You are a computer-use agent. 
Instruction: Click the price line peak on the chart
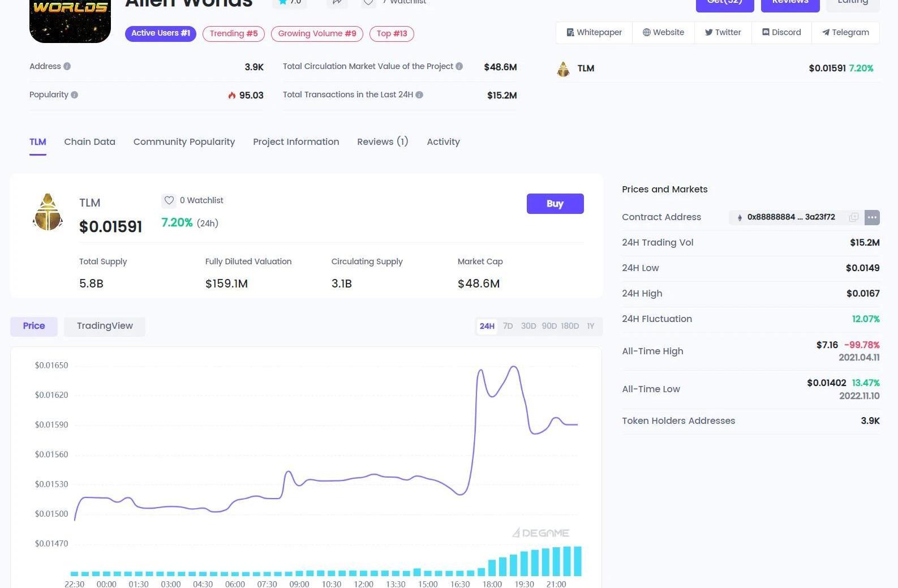pos(514,367)
